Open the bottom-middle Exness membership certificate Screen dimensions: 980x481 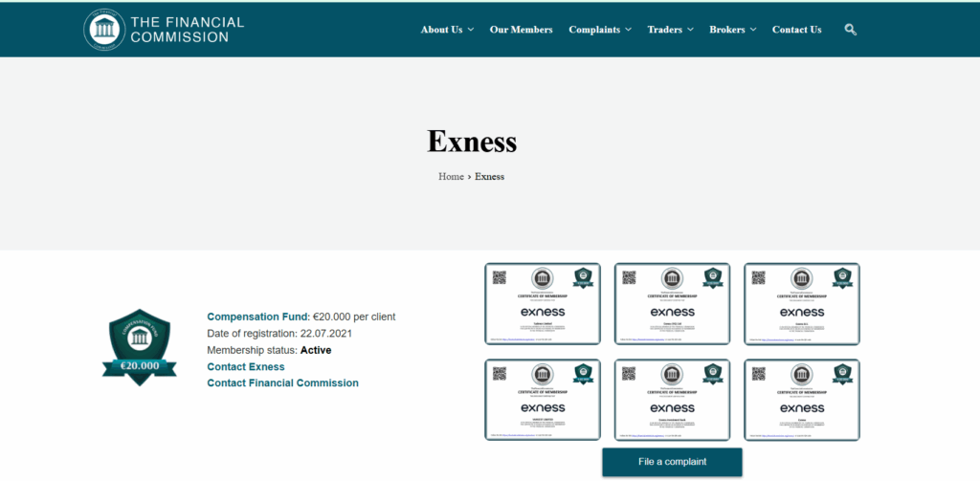673,400
